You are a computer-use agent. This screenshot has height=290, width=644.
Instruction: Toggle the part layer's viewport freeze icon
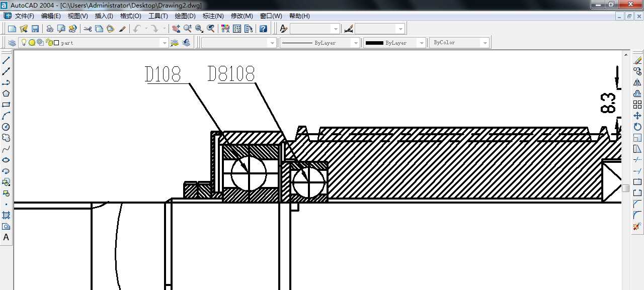[40, 43]
